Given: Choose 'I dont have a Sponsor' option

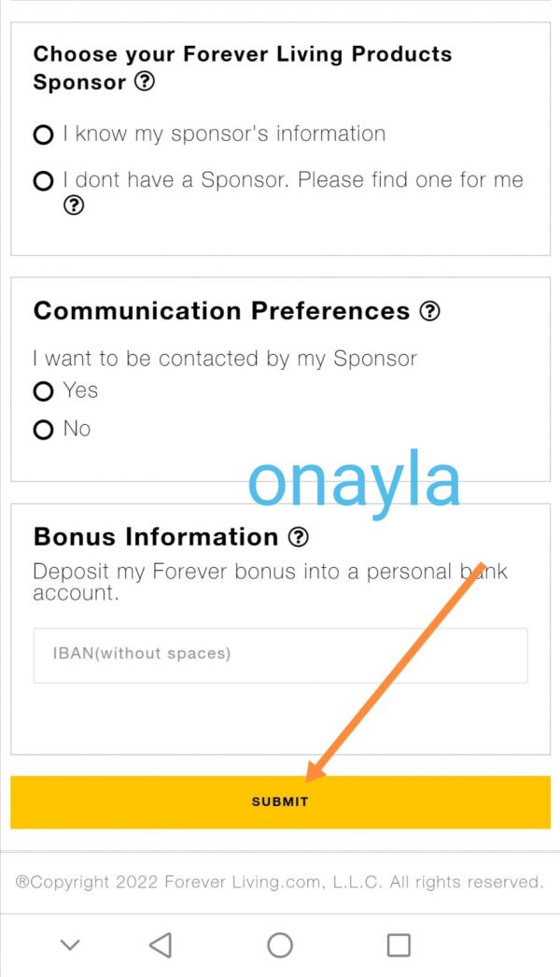Looking at the screenshot, I should [x=43, y=181].
